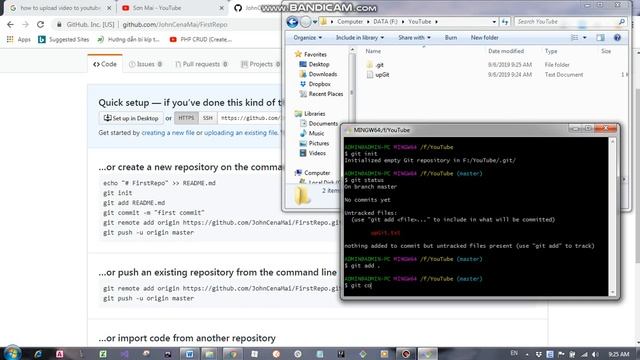Open the Suggested Sites bookmark
This screenshot has width=640, height=360.
coord(63,40)
